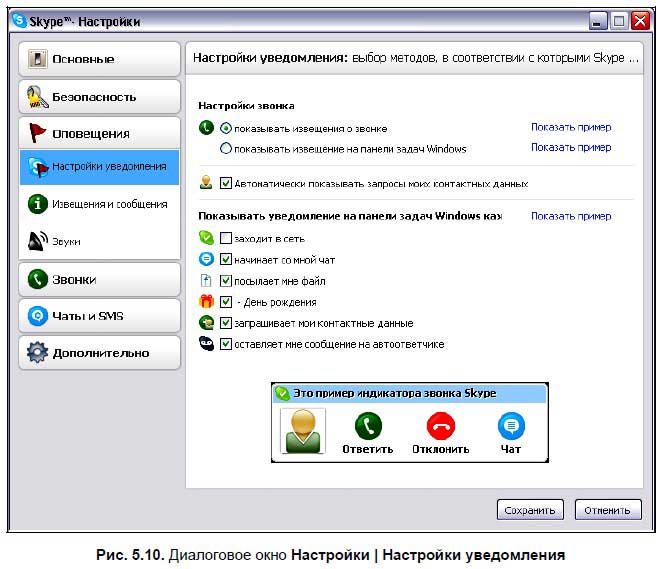Click the Отменить button
The image size is (663, 569).
click(608, 510)
